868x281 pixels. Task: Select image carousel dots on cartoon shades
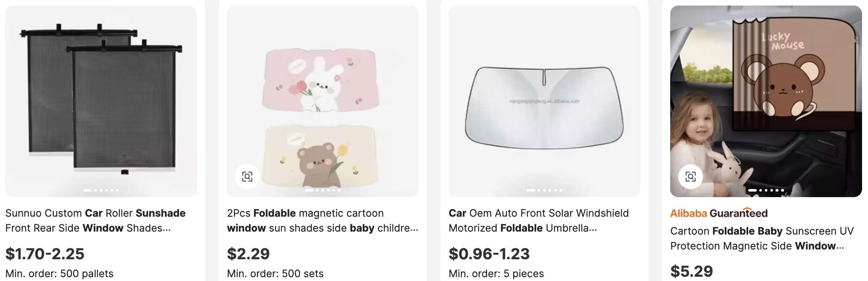click(323, 190)
